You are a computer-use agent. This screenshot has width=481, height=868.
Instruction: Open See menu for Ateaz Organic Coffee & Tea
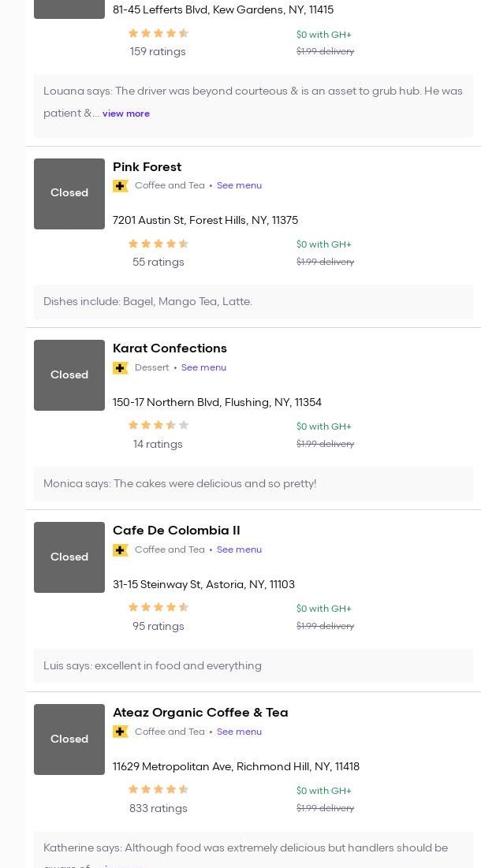click(x=239, y=732)
